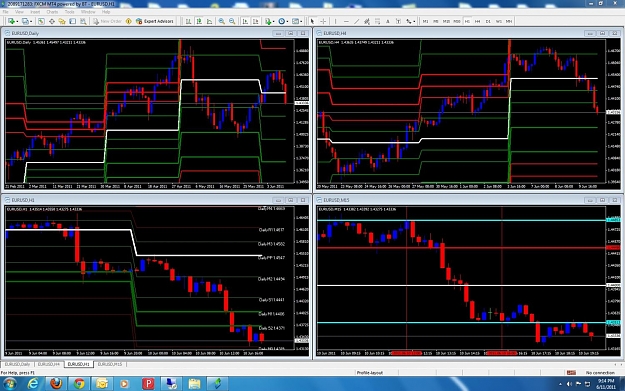Click the EURUSD,Daily chart window title
Screen dimensions: 625x391
click(x=25, y=33)
